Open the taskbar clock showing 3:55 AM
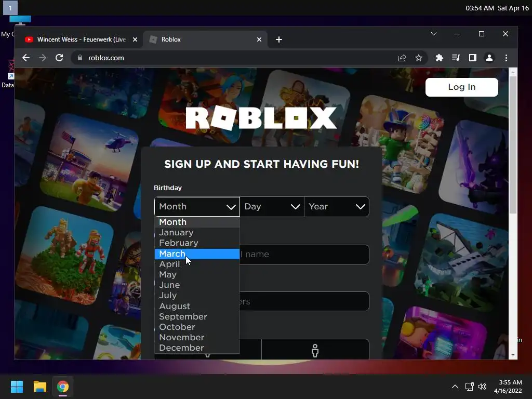532x399 pixels. (x=508, y=387)
